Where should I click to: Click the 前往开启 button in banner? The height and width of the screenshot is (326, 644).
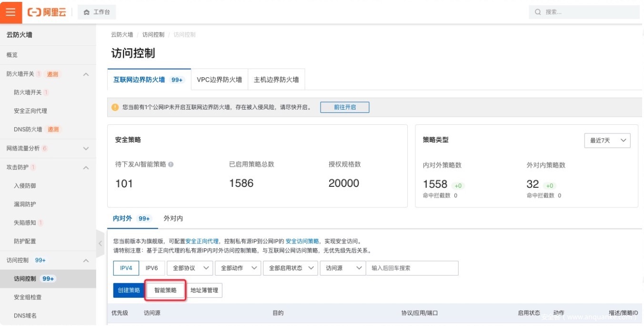click(x=344, y=107)
